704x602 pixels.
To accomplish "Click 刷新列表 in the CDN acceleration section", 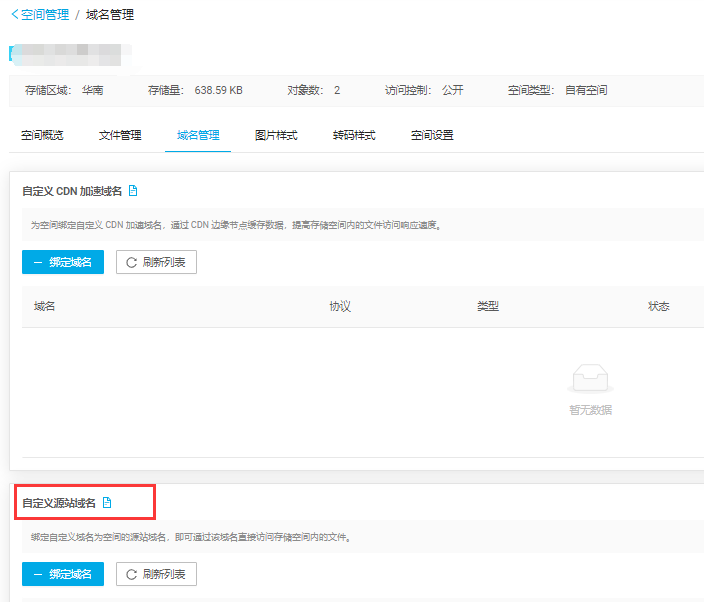I will (x=157, y=262).
